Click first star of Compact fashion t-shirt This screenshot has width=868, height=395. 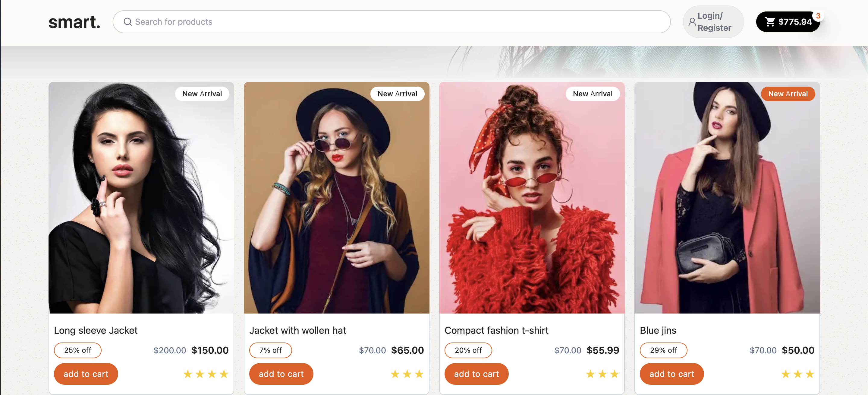coord(590,374)
